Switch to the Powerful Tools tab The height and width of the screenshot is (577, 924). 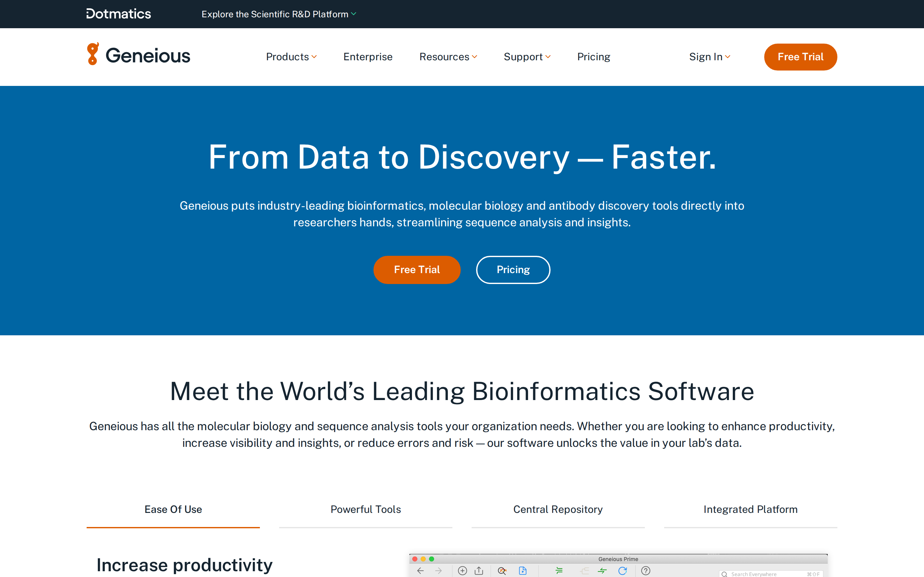point(365,509)
